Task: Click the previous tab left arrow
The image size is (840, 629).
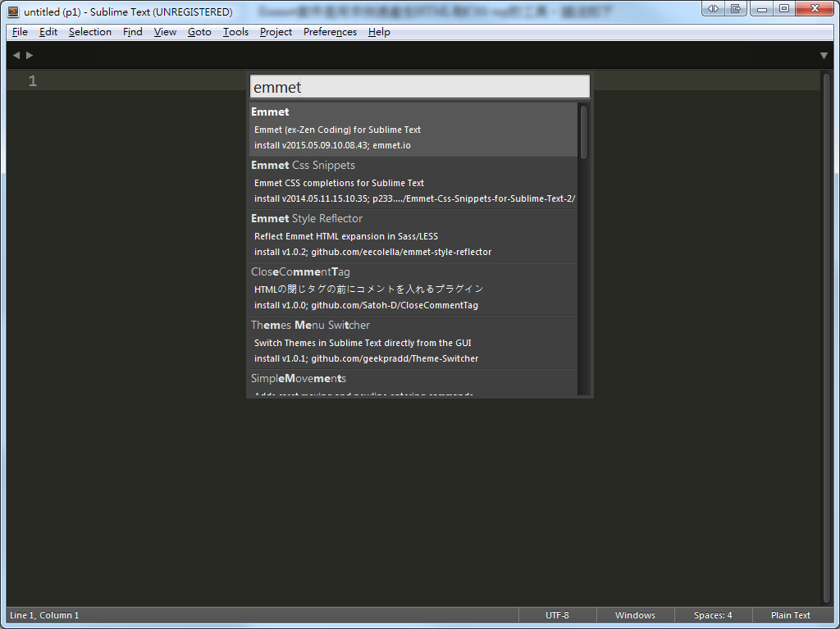Action: pos(16,55)
